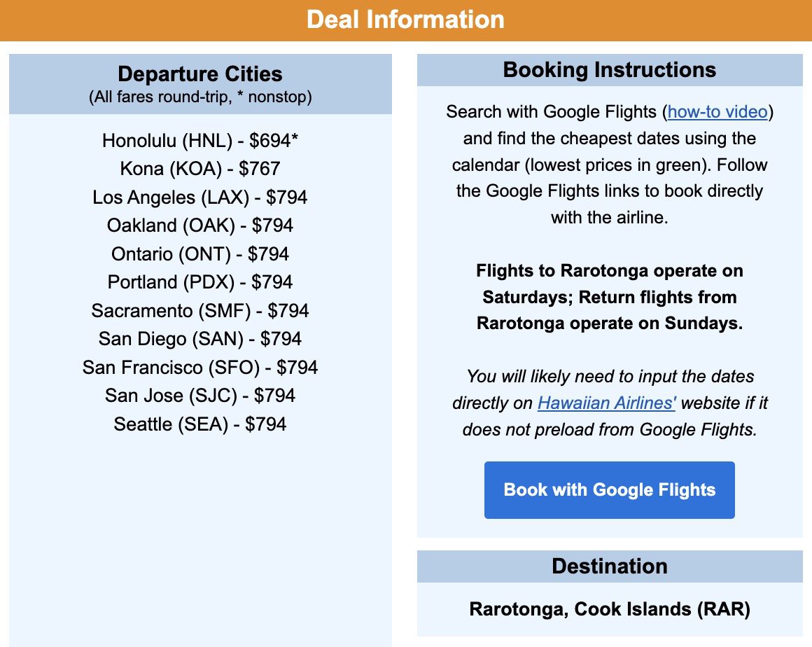Screen dimensions: 812x647
Task: Select the San Diego (SAN) fare
Action: tap(199, 339)
